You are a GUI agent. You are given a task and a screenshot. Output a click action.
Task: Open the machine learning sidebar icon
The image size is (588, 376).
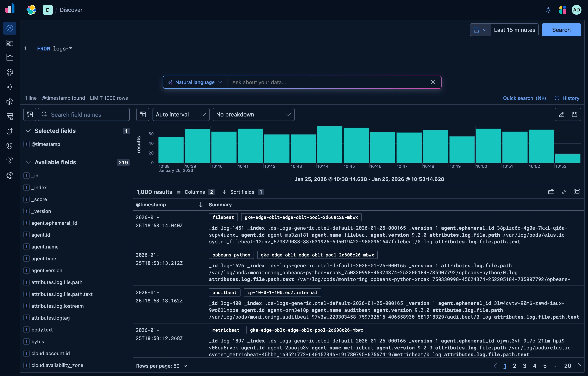(10, 72)
